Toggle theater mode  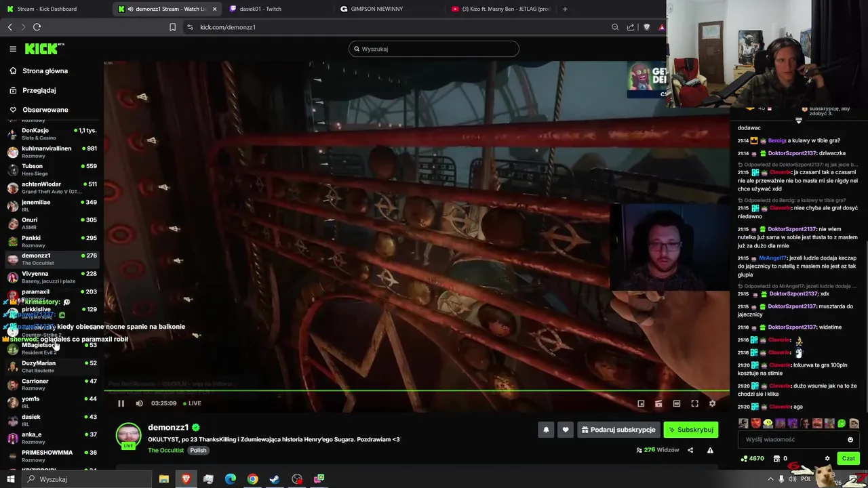click(x=677, y=403)
